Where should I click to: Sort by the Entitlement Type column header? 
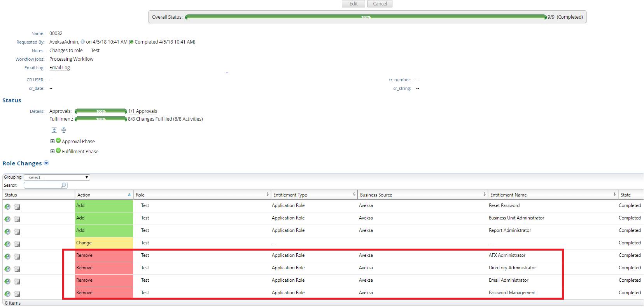point(290,195)
